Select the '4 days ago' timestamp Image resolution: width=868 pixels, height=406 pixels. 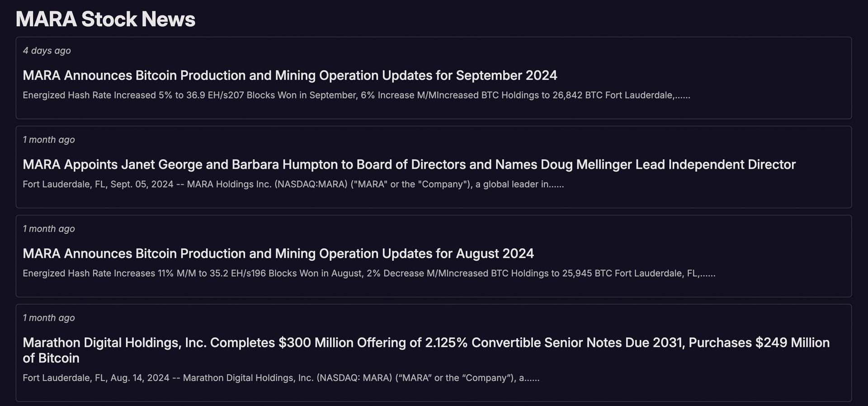[x=47, y=51]
